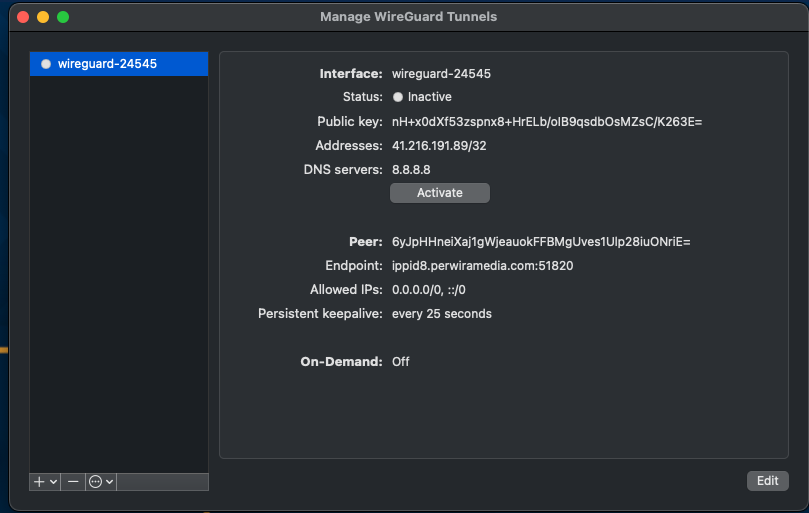Viewport: 809px width, 513px height.
Task: Click the peer key value text
Action: [541, 242]
